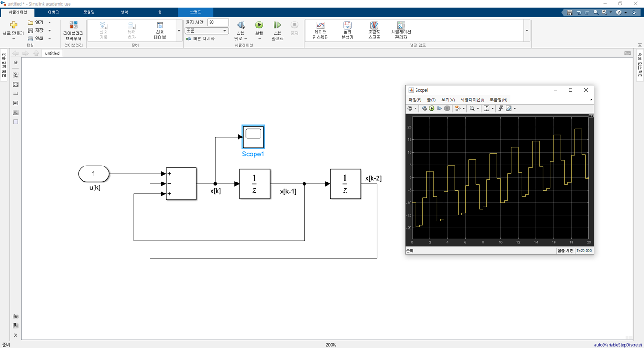Expand the New (새로 만들기) dropdown arrow
Viewport: 644px width, 348px height.
[13, 39]
